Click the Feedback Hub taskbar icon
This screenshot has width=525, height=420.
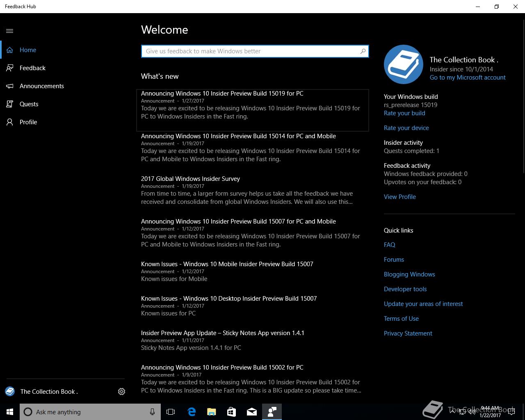coord(272,412)
